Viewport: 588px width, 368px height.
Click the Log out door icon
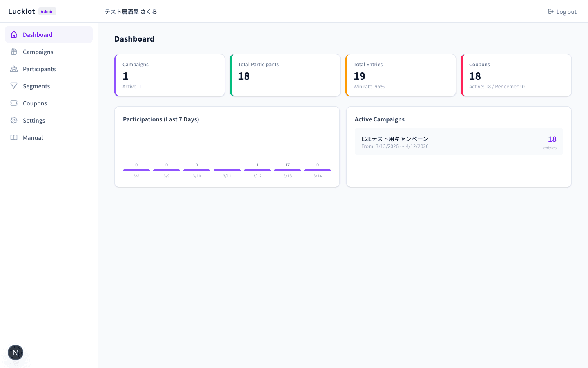(x=550, y=11)
